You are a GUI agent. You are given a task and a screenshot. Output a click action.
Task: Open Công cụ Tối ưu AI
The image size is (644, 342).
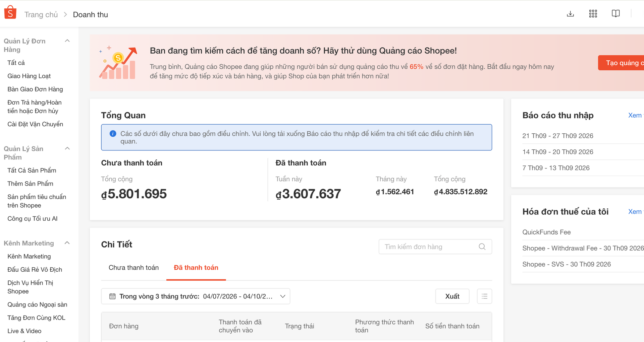[33, 218]
